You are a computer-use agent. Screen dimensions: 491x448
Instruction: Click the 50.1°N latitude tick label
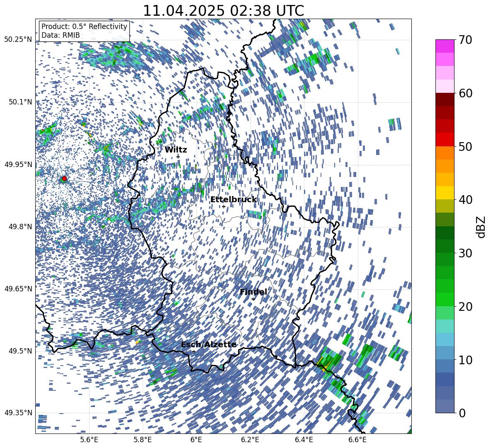20,102
